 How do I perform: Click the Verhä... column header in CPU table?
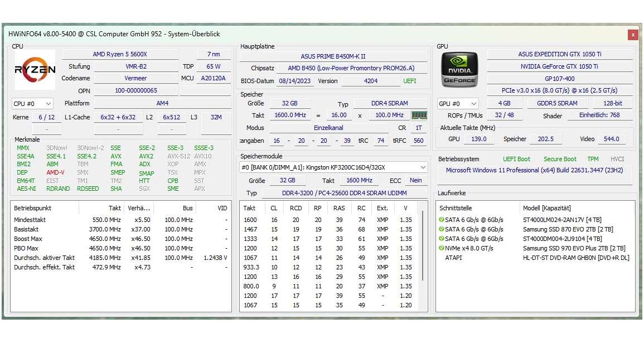coord(139,208)
